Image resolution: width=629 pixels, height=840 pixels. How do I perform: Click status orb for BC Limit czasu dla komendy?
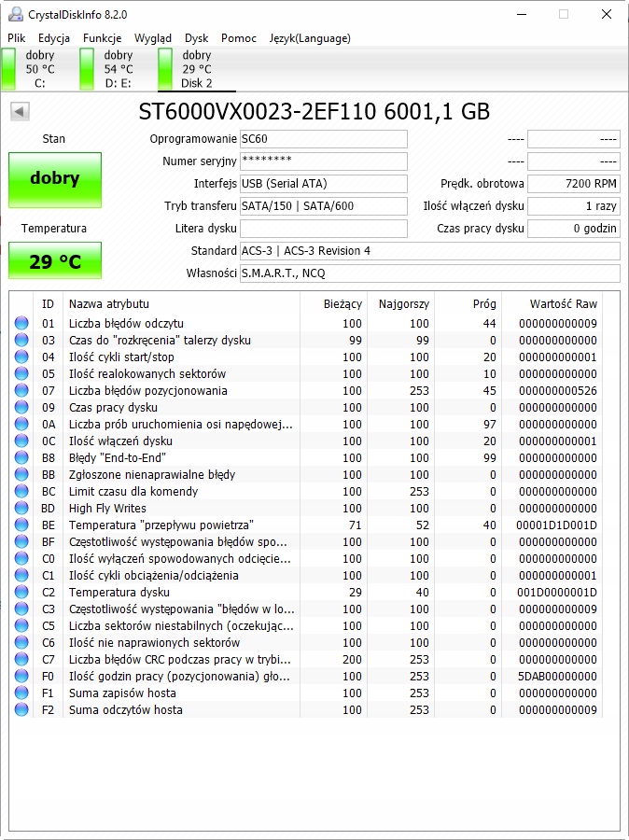coord(21,491)
